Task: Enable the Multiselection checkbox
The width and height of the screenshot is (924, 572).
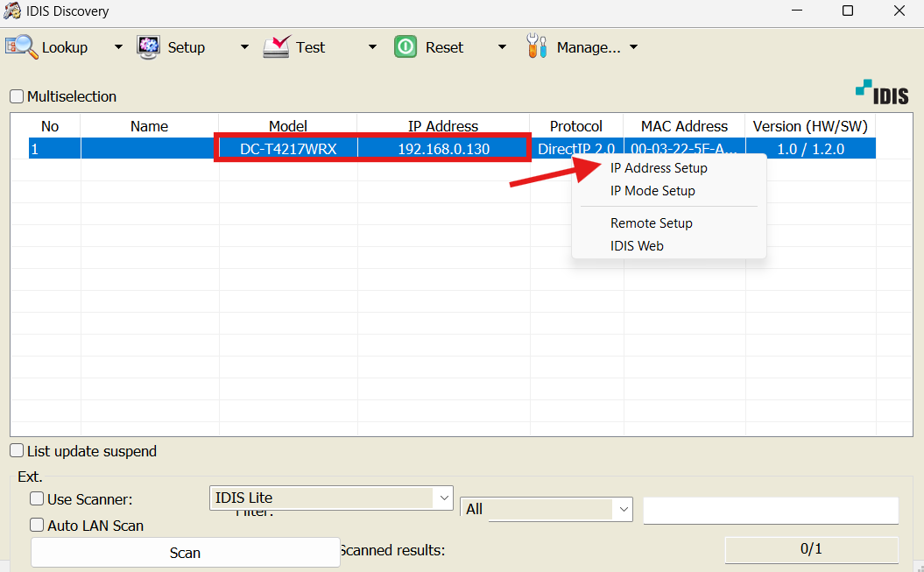Action: (17, 96)
